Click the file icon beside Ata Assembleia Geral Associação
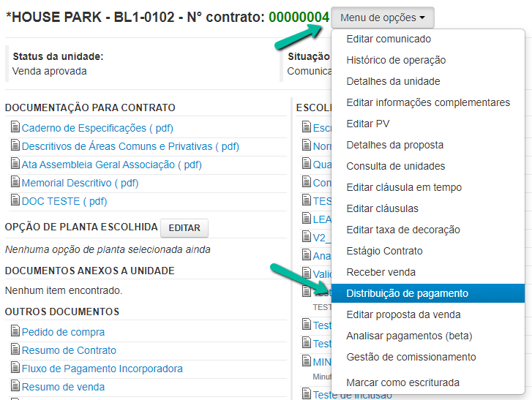 (x=15, y=165)
